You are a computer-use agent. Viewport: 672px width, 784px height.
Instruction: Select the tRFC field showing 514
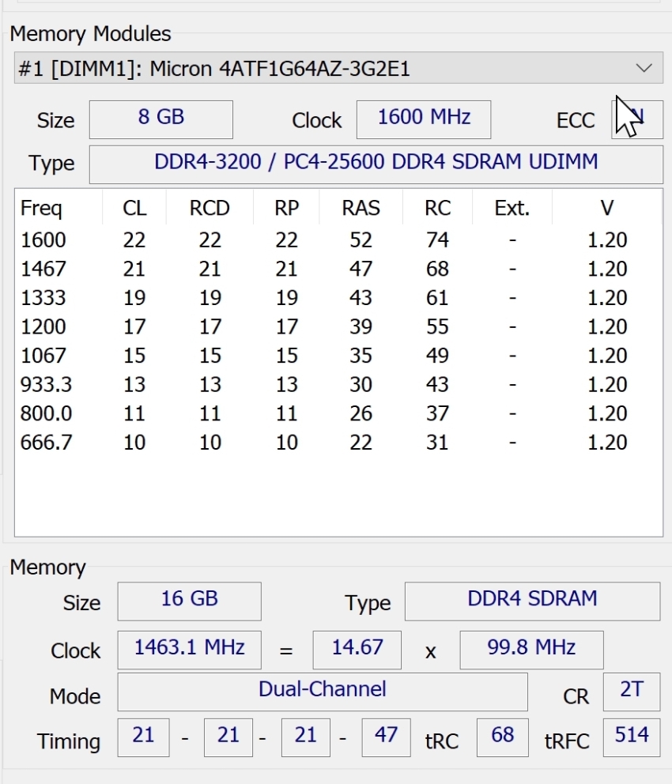click(x=631, y=737)
